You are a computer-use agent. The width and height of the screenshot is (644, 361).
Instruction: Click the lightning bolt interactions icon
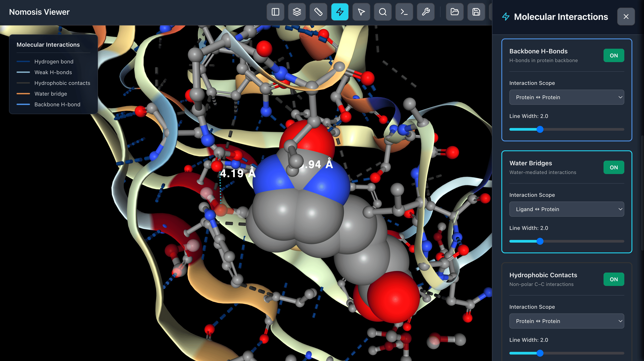click(x=340, y=12)
